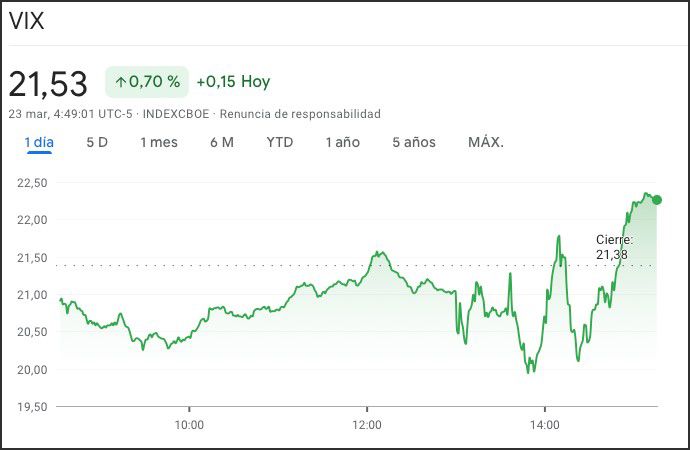Show the 5 años chart range
The height and width of the screenshot is (450, 690).
414,142
